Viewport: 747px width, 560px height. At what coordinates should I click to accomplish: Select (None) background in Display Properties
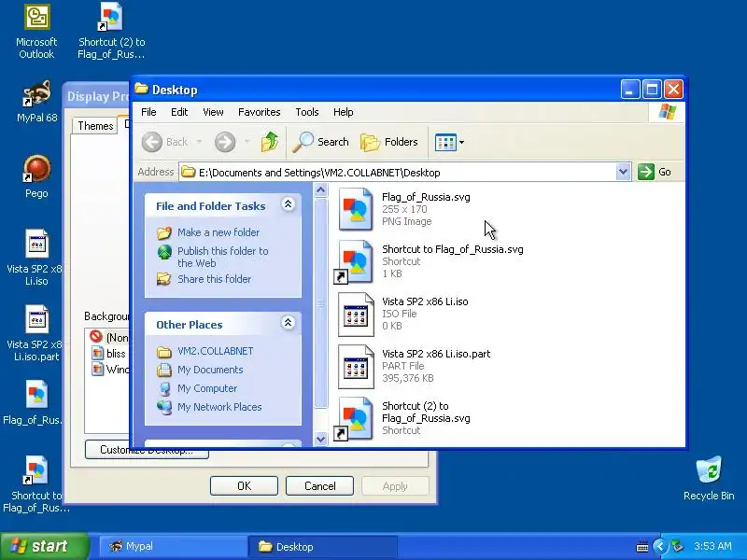pyautogui.click(x=117, y=338)
